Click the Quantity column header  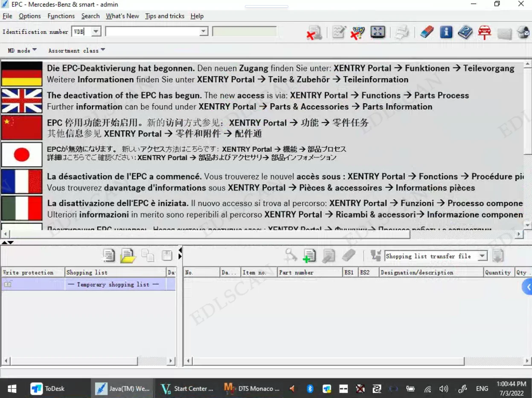(499, 272)
